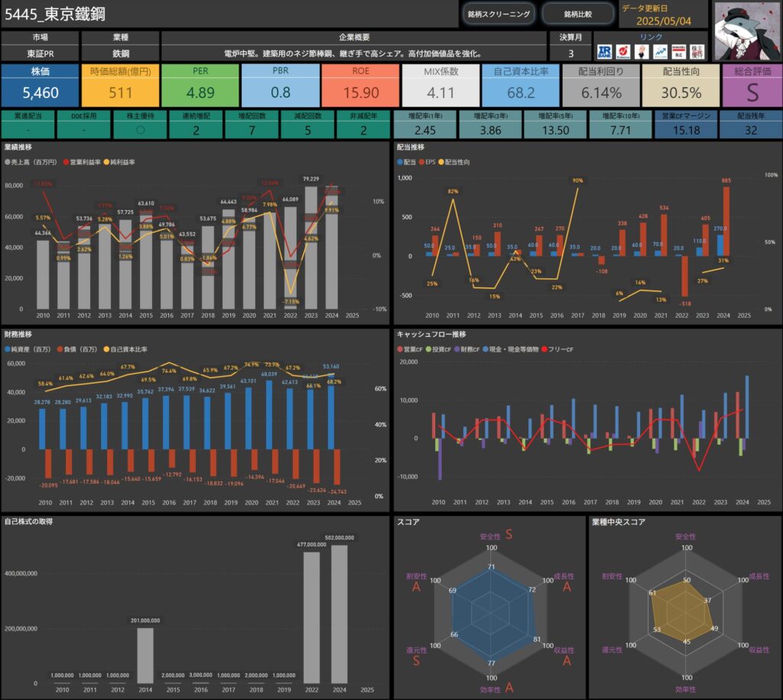Click the 時価総額 511 card
Viewport: 783px width, 700px height.
tap(120, 86)
